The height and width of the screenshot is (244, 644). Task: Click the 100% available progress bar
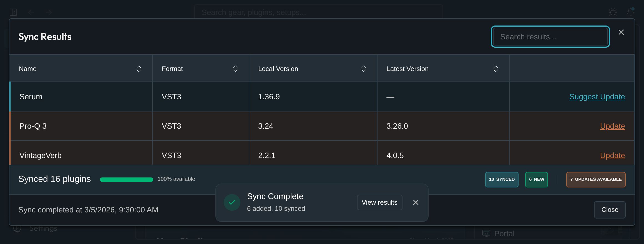tap(126, 179)
